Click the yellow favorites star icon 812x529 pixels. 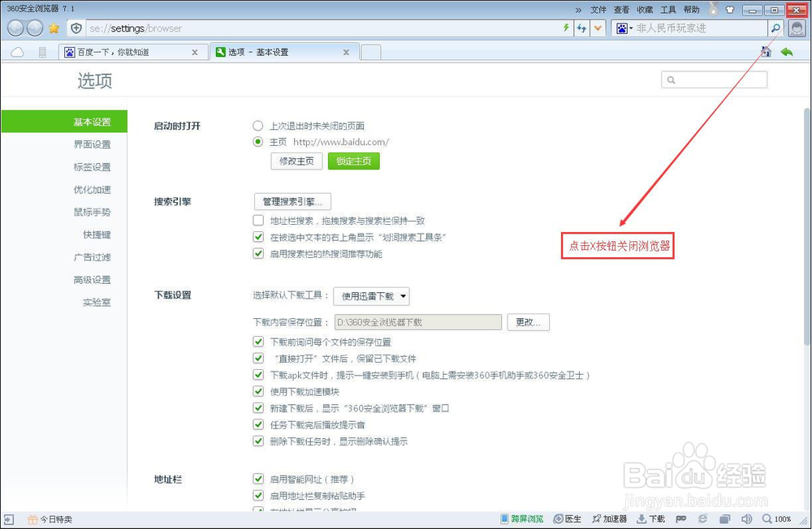[54, 28]
